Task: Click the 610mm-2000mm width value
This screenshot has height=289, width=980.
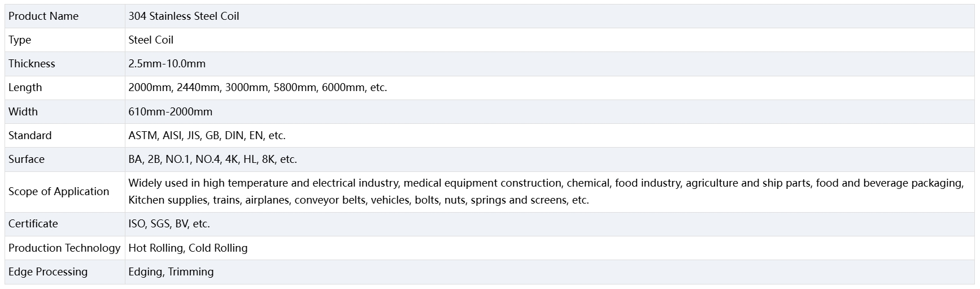Action: (170, 112)
